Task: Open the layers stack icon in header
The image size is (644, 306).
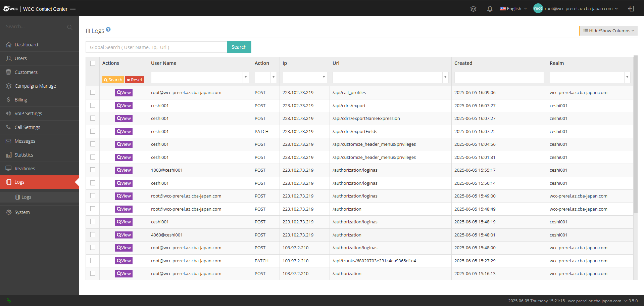Action: 473,9
